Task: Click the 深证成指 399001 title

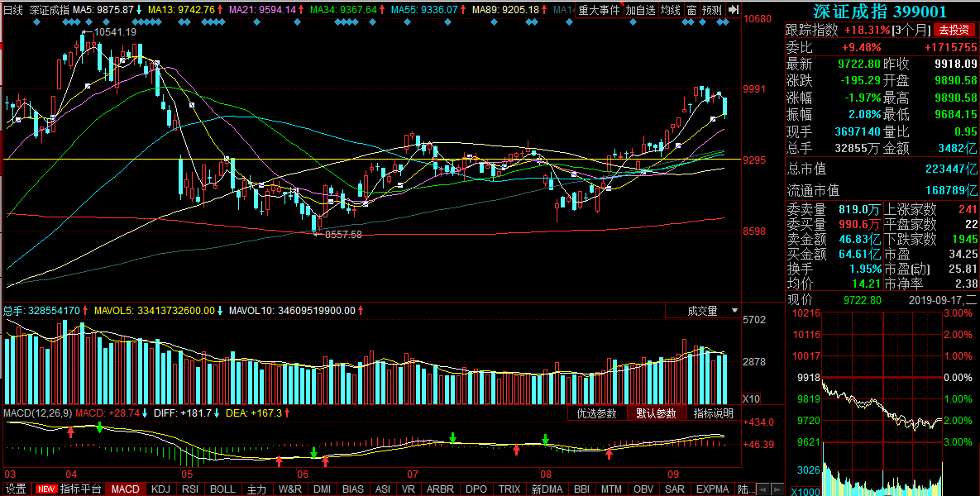Action: (x=880, y=12)
